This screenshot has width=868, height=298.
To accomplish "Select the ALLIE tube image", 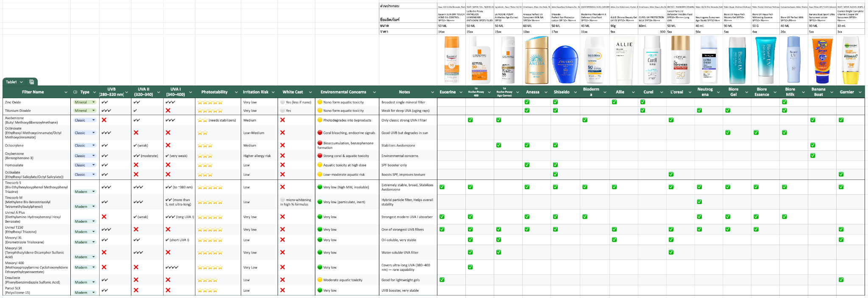I will tap(624, 61).
